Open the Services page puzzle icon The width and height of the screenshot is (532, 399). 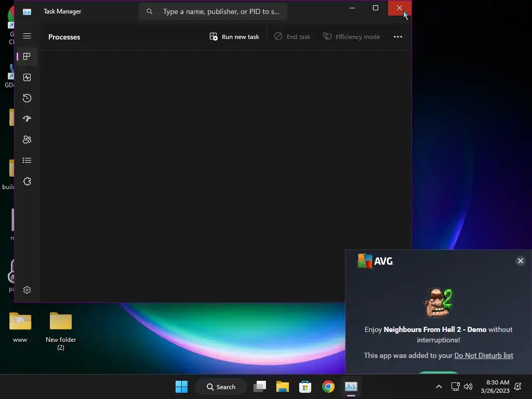[27, 181]
